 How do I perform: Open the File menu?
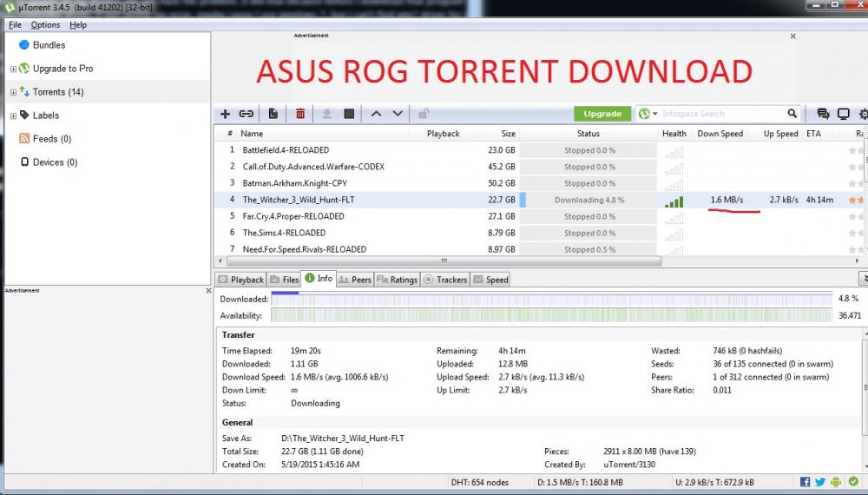click(x=15, y=25)
